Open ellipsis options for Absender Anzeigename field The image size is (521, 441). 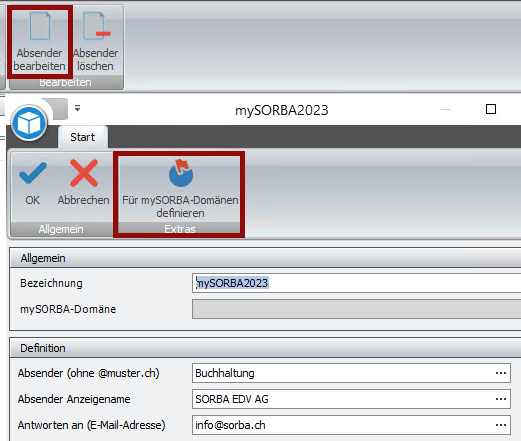pos(501,399)
